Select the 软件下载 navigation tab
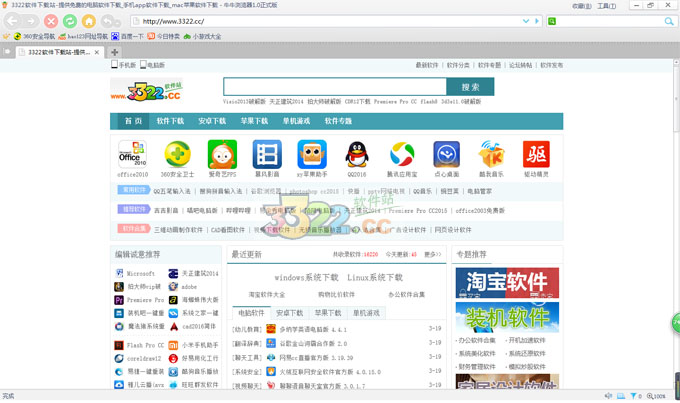The height and width of the screenshot is (403, 680). (x=170, y=121)
